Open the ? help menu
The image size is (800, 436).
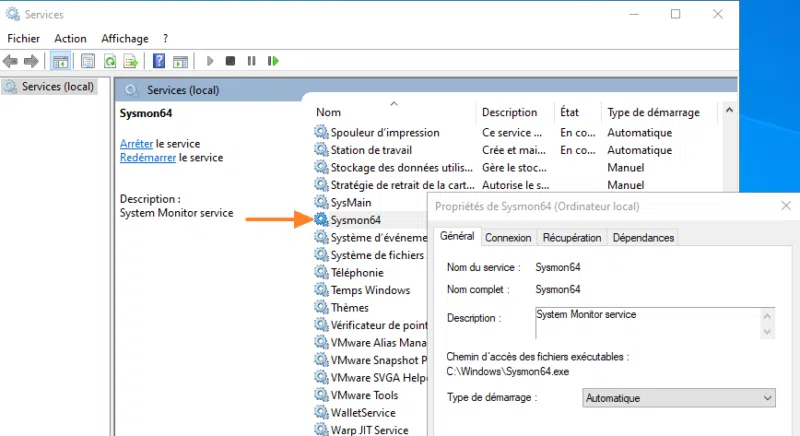165,39
